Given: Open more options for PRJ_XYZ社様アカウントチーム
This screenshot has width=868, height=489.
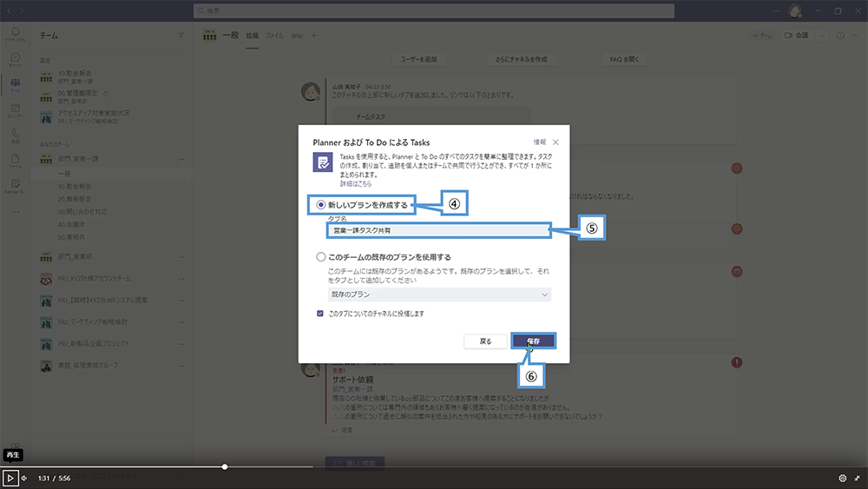Looking at the screenshot, I should pos(181,279).
